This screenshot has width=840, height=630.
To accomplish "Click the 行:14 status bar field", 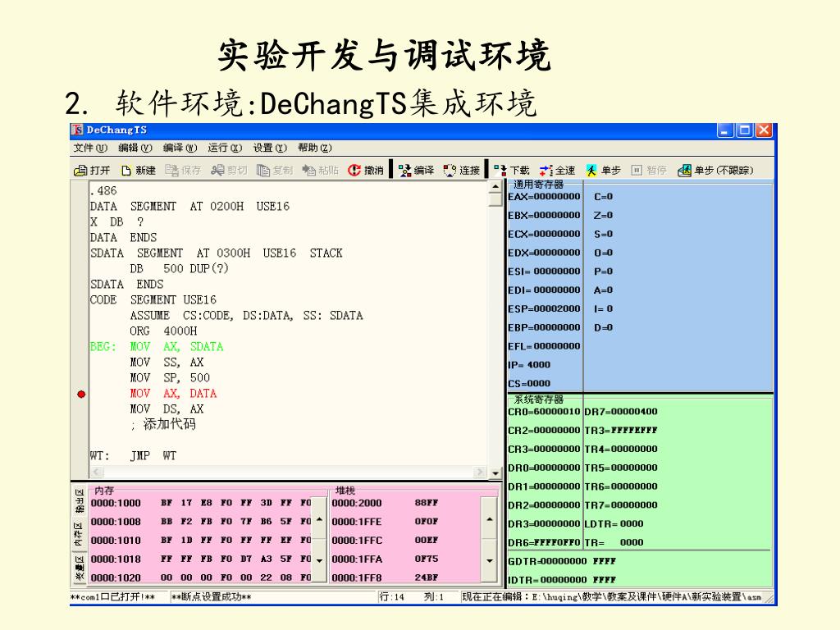I will tap(391, 597).
